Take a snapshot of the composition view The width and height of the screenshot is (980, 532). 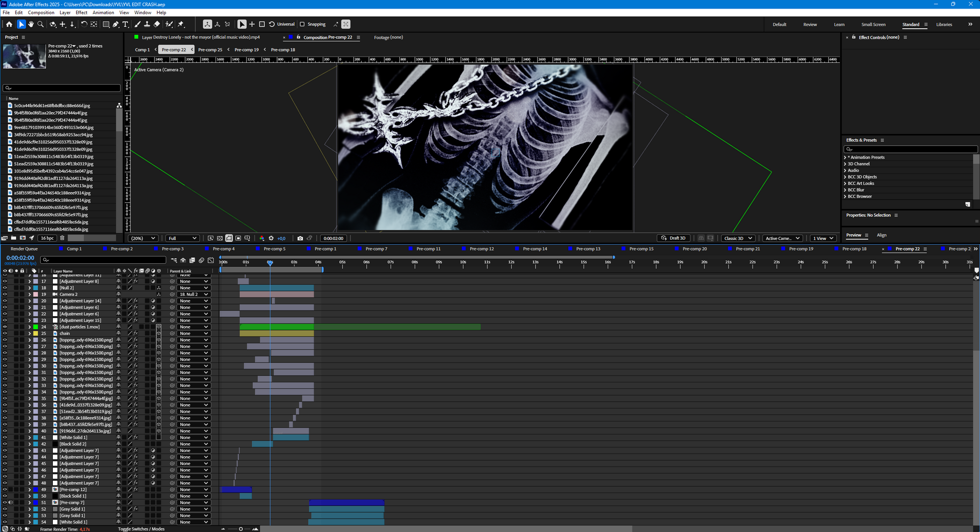pos(301,238)
